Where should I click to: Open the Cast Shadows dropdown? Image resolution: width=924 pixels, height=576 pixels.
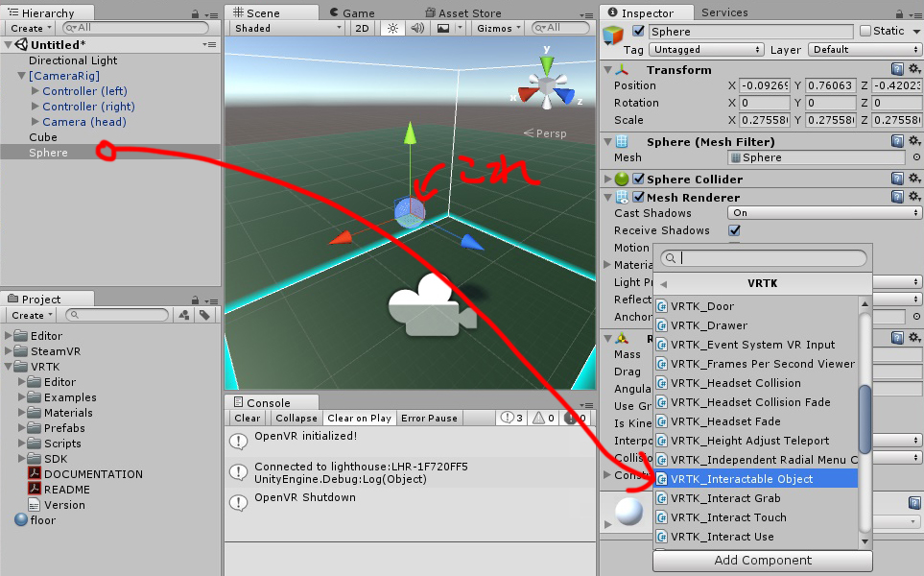(x=823, y=212)
